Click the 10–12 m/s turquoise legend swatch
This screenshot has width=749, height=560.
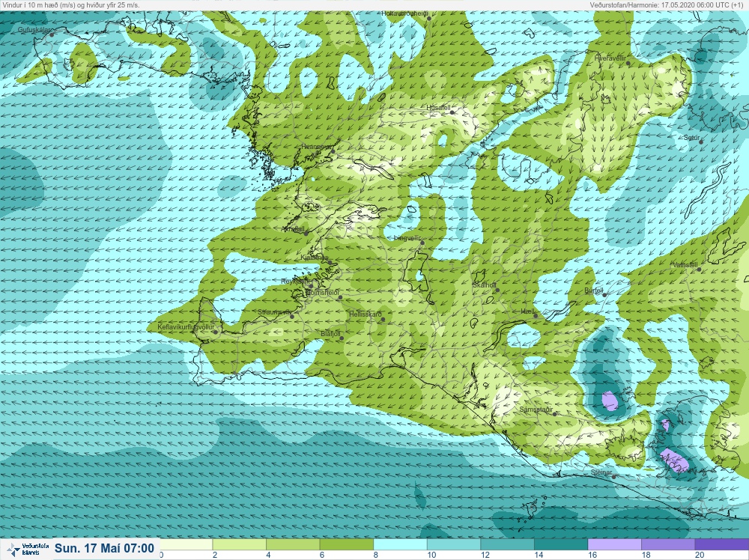tap(453, 544)
